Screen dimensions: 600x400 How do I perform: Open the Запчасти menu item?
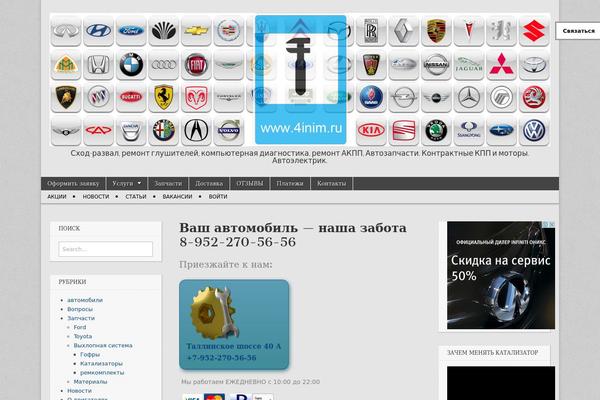coord(168,183)
